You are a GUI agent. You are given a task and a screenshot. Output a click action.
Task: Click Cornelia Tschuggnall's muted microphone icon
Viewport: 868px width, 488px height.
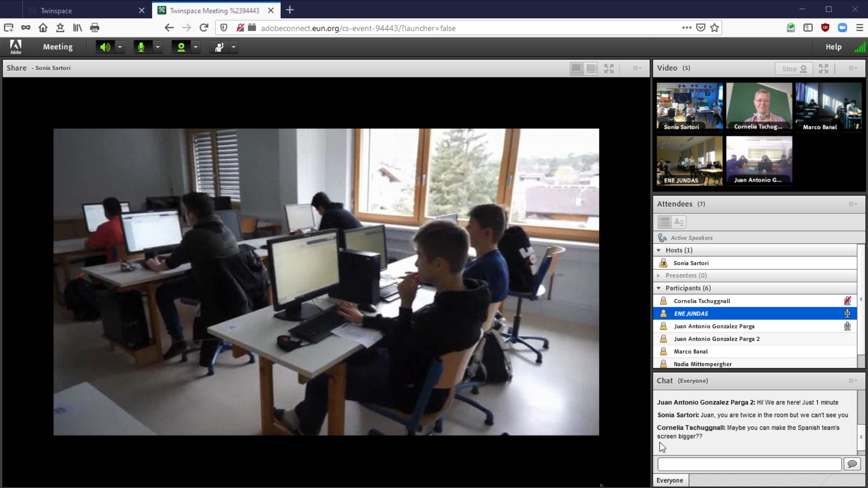coord(847,300)
